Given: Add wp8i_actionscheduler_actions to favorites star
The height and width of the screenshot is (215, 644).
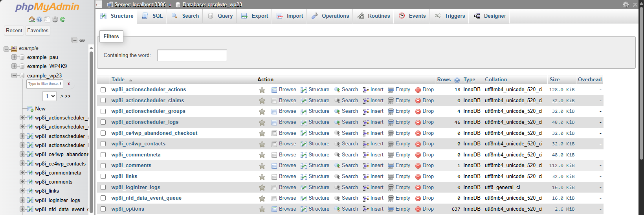Looking at the screenshot, I should [x=262, y=90].
